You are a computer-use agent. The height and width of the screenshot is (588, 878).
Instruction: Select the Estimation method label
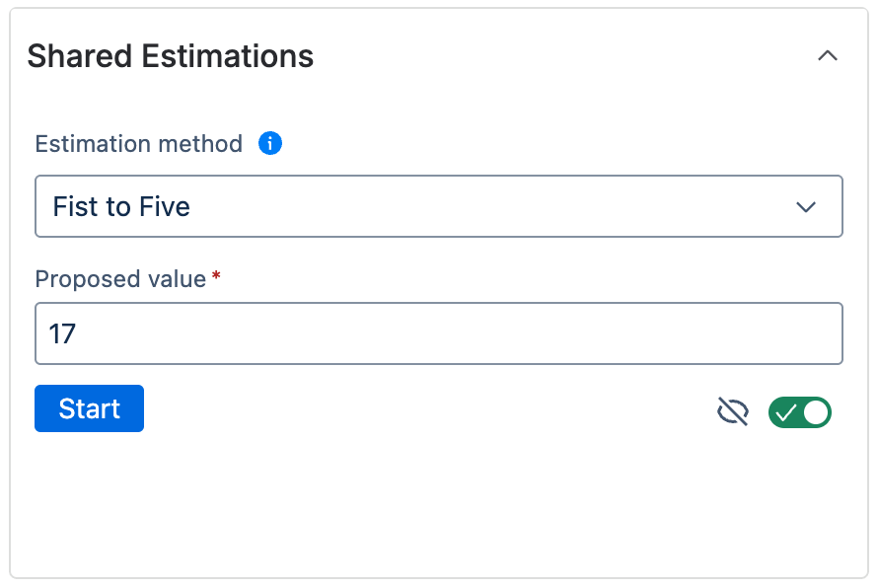(137, 144)
